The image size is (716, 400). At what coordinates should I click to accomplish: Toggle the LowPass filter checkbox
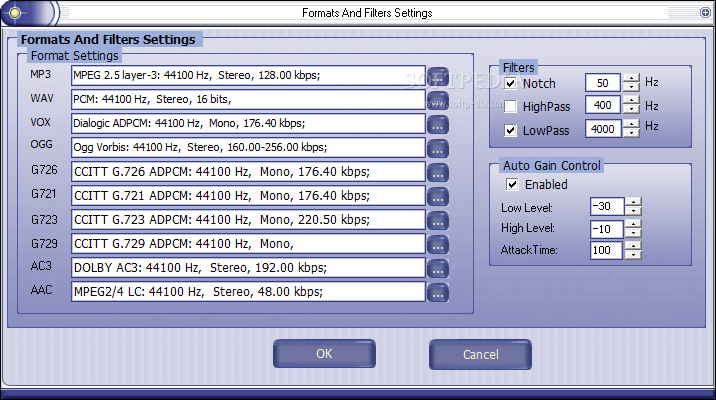pyautogui.click(x=511, y=131)
